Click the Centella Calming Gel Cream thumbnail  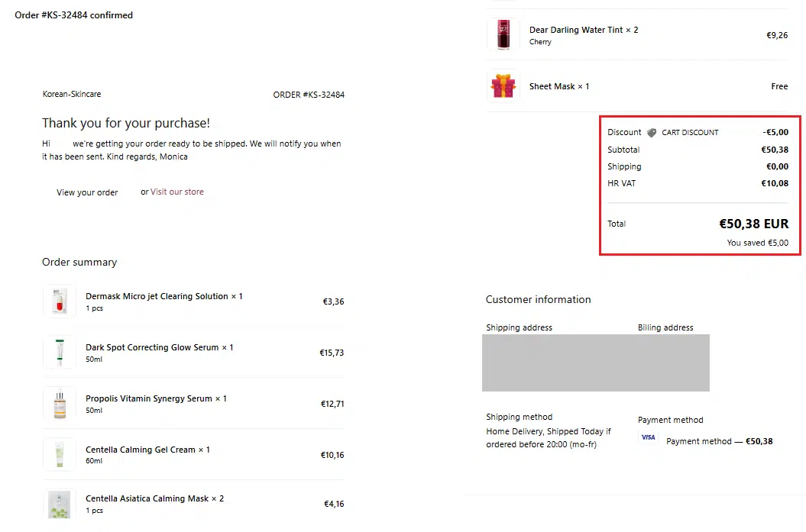(x=59, y=455)
